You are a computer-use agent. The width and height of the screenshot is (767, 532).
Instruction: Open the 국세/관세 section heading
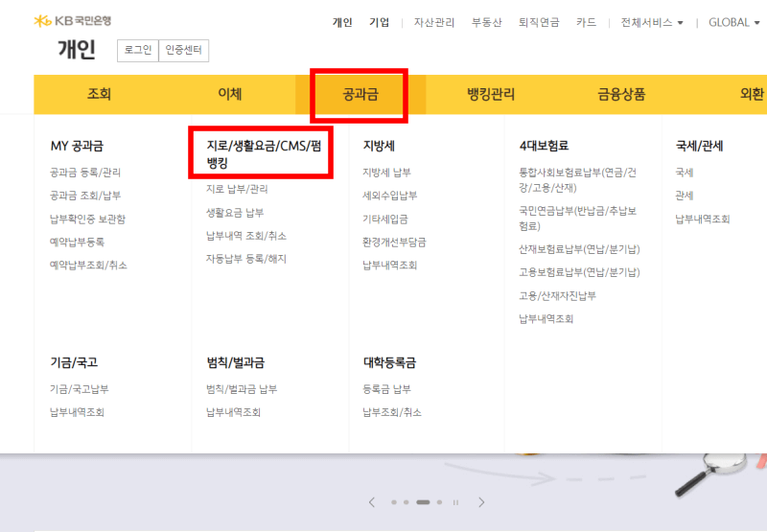tap(699, 146)
